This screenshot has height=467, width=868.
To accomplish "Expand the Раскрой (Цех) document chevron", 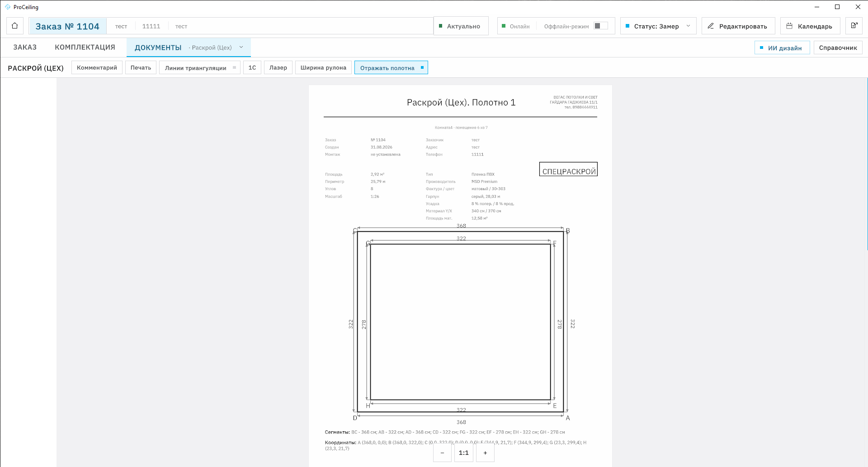I will 241,47.
